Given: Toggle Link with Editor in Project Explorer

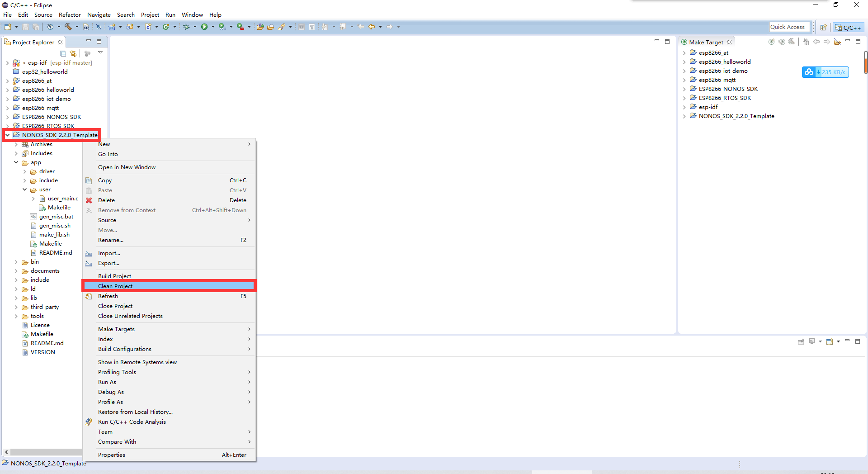Looking at the screenshot, I should click(x=73, y=53).
